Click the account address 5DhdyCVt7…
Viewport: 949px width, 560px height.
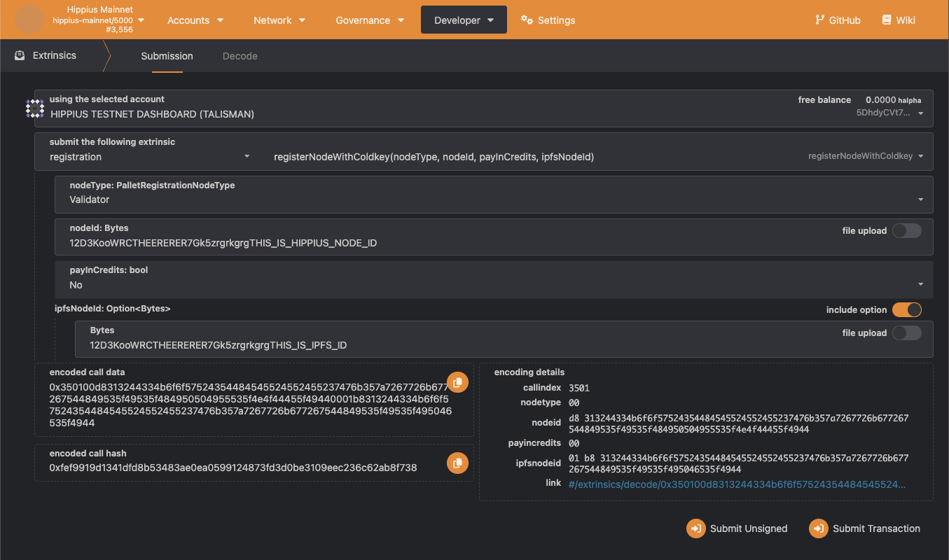click(x=884, y=113)
